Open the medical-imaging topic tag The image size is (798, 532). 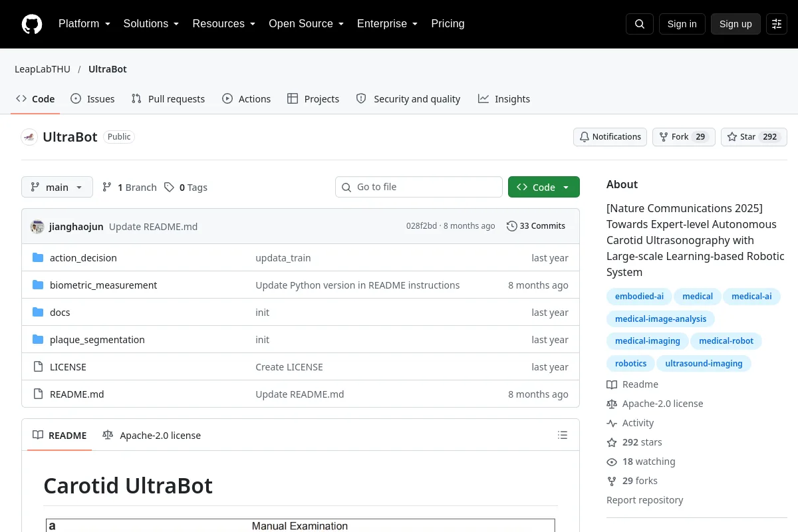tap(648, 341)
